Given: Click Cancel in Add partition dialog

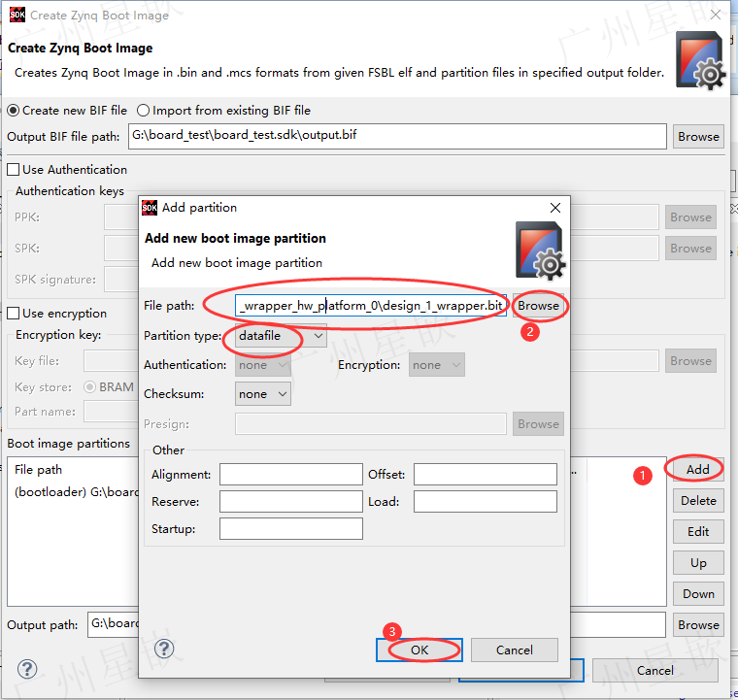Looking at the screenshot, I should pos(515,650).
